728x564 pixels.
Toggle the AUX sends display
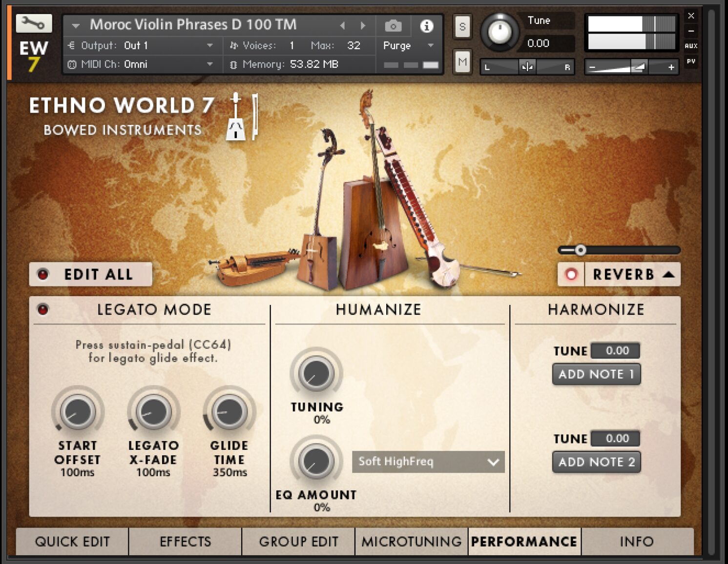click(691, 46)
